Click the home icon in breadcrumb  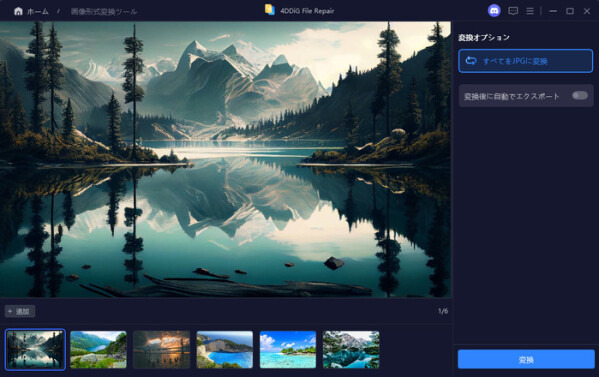[18, 11]
